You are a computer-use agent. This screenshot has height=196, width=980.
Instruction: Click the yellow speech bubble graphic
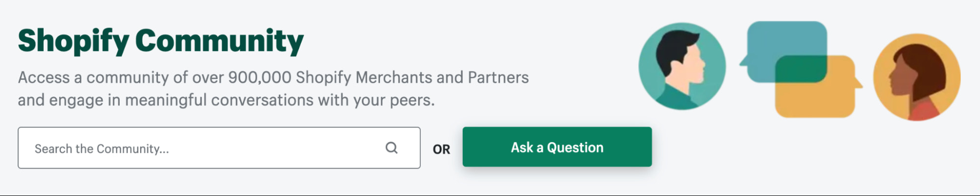(x=824, y=100)
